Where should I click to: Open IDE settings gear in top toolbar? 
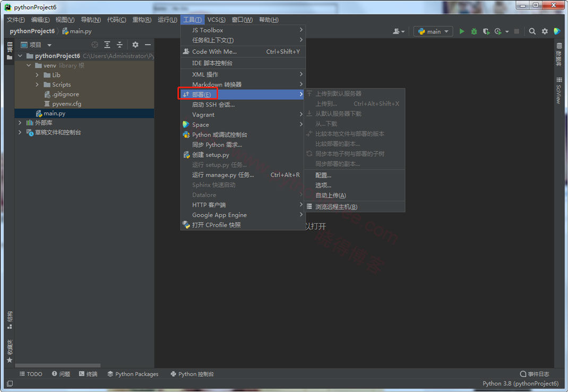[x=545, y=31]
